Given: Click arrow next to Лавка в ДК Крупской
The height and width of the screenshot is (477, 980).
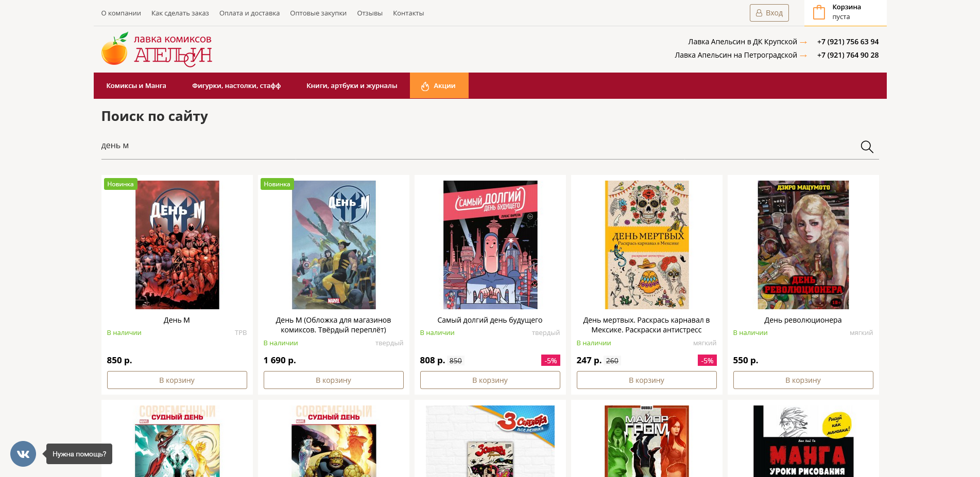Looking at the screenshot, I should point(803,42).
